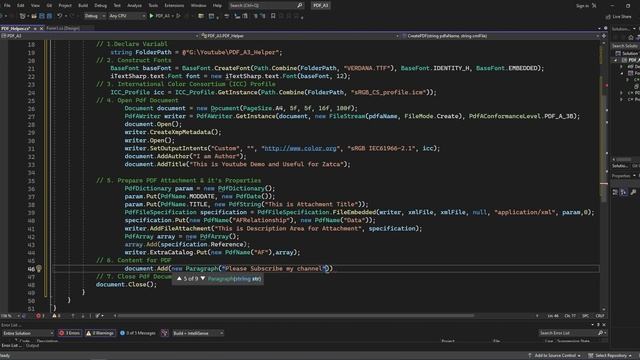Click the New Project toolbar icon
This screenshot has height=360, width=640.
tap(22, 16)
